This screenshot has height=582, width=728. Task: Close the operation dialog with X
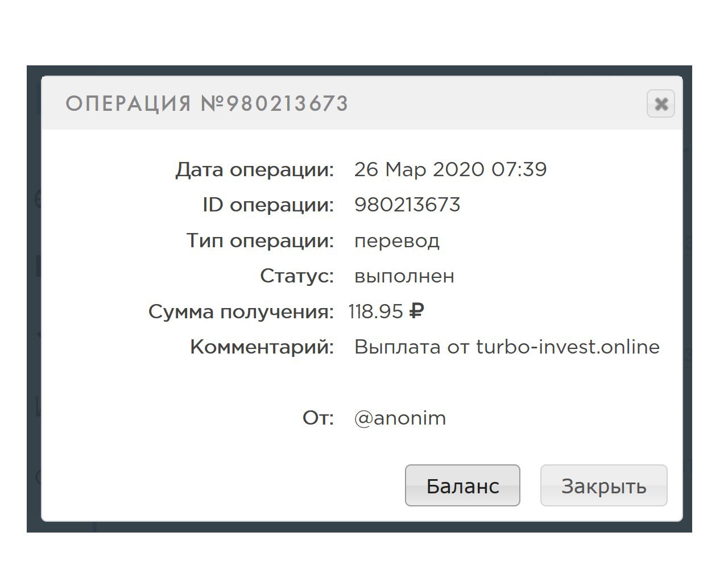pos(660,104)
